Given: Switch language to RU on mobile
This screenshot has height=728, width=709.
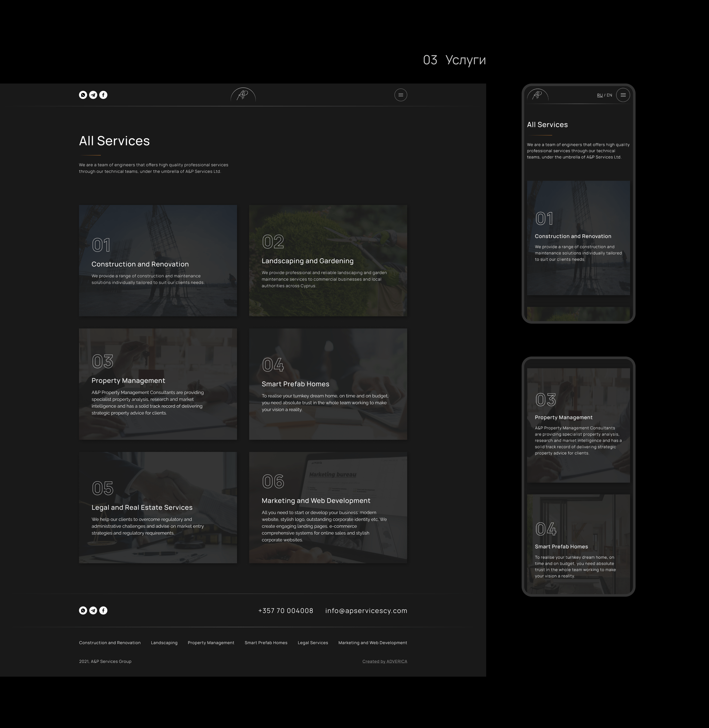Looking at the screenshot, I should [x=600, y=95].
